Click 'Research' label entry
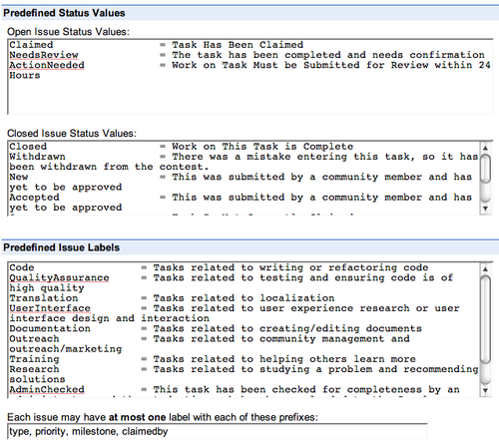The height and width of the screenshot is (448, 499). coord(34,369)
